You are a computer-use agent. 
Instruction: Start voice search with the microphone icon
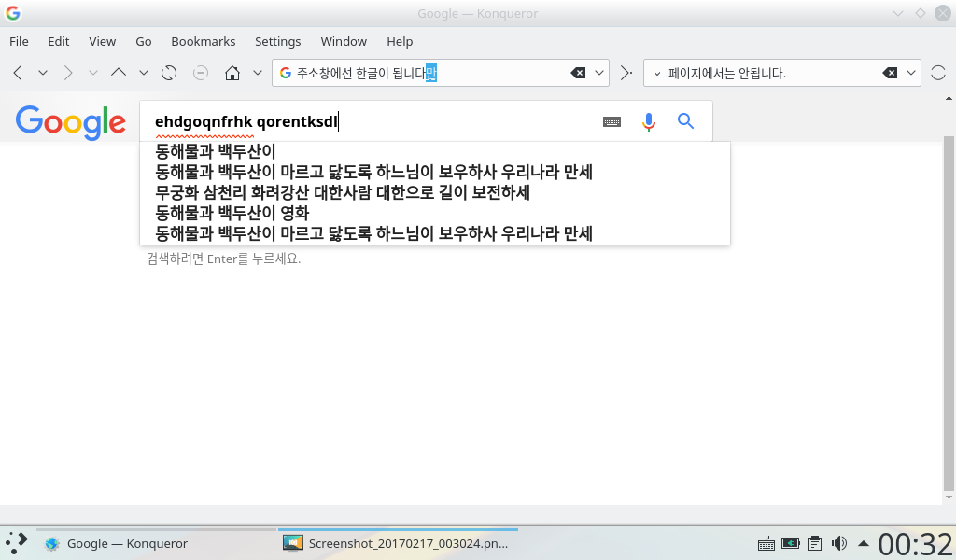coord(649,122)
